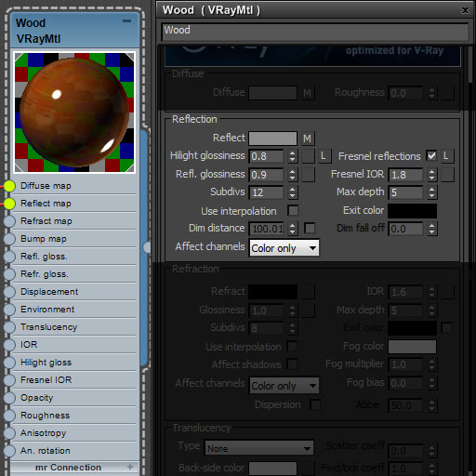Click the Fresnel reflections L button
The image size is (476, 476).
pyautogui.click(x=446, y=156)
